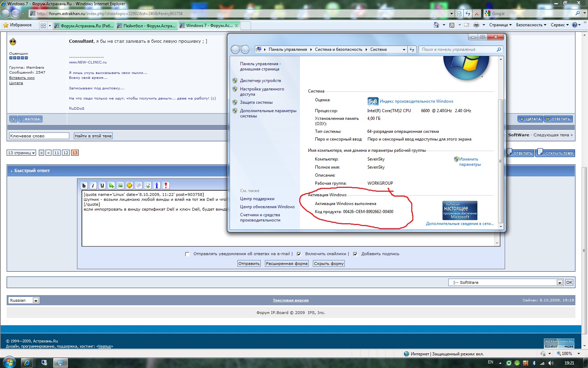Click the code script icon in editor toolbar
The image size is (588, 368).
tap(148, 185)
